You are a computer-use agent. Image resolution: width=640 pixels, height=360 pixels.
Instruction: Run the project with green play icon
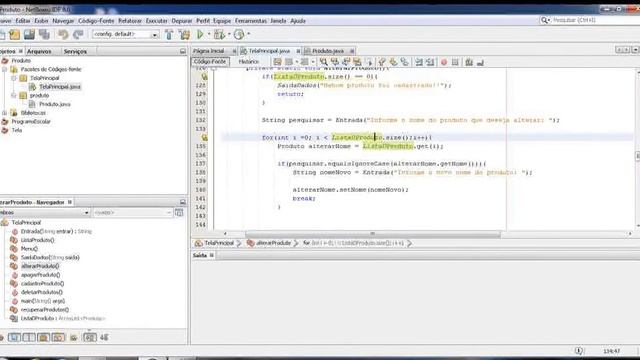coord(200,35)
